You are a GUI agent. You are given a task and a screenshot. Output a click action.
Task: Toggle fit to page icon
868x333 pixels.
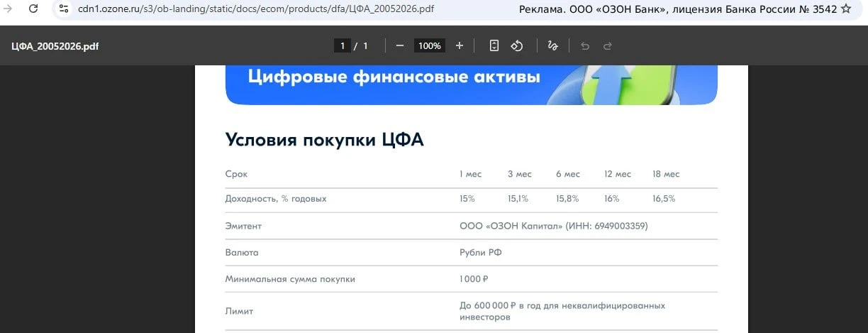click(494, 45)
